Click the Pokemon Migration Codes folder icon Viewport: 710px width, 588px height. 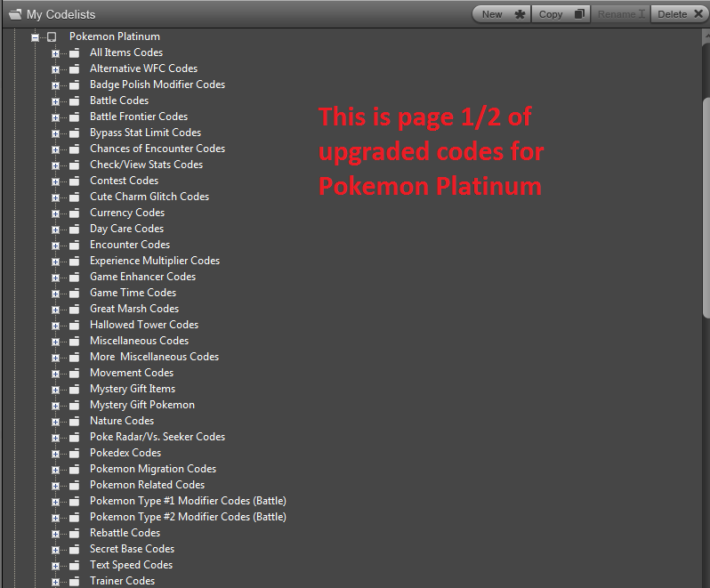tap(74, 469)
